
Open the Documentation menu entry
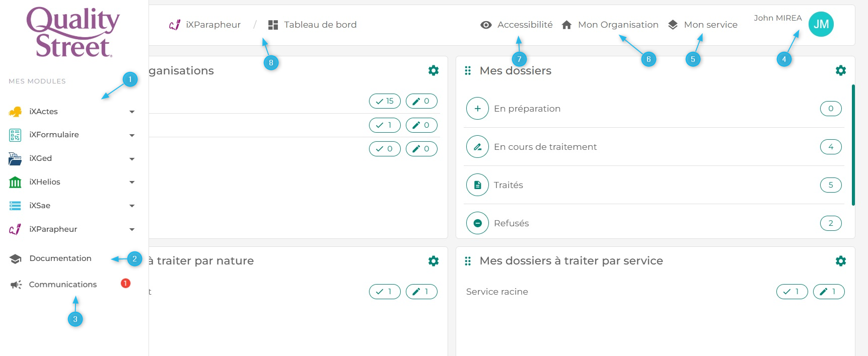click(60, 258)
